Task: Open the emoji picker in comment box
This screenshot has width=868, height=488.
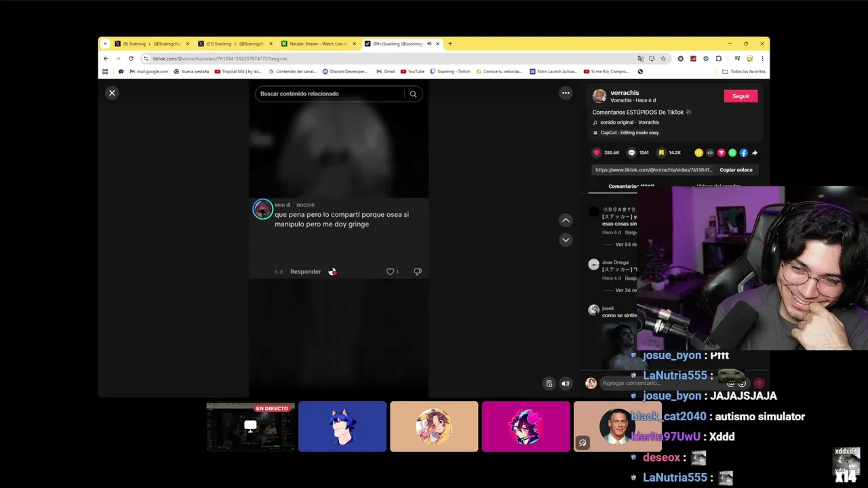Action: point(742,383)
